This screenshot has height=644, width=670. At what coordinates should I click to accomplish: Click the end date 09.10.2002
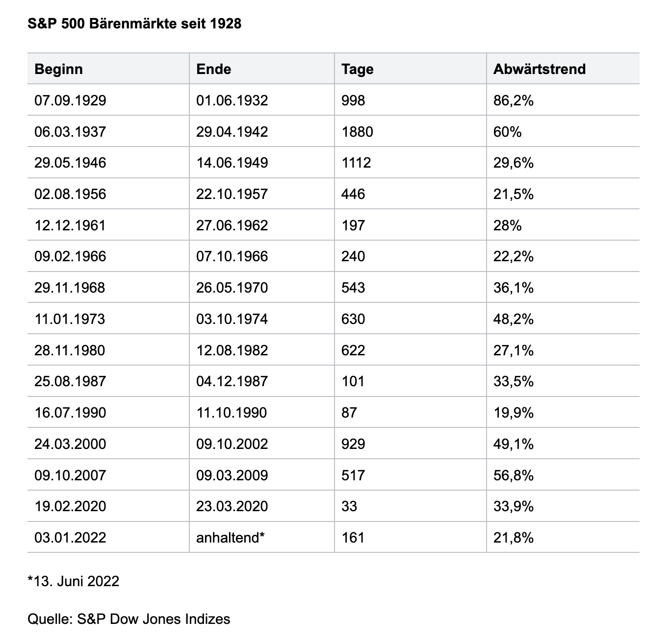232,444
